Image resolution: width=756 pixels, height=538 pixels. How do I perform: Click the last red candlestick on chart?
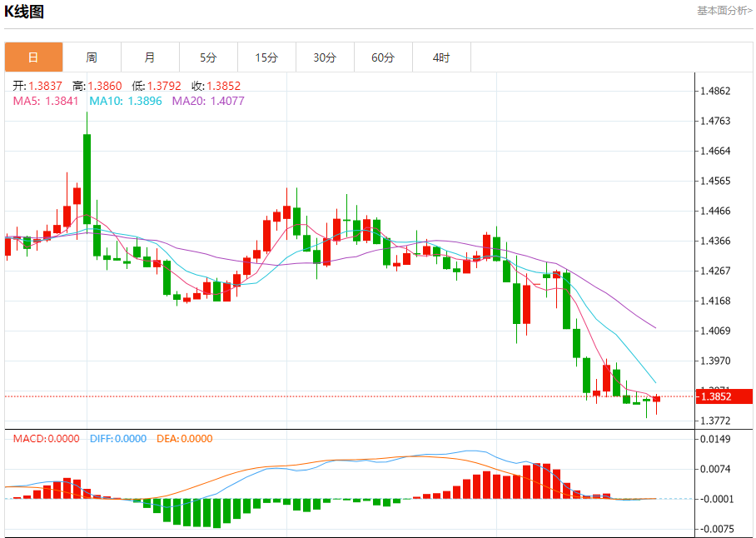click(656, 399)
